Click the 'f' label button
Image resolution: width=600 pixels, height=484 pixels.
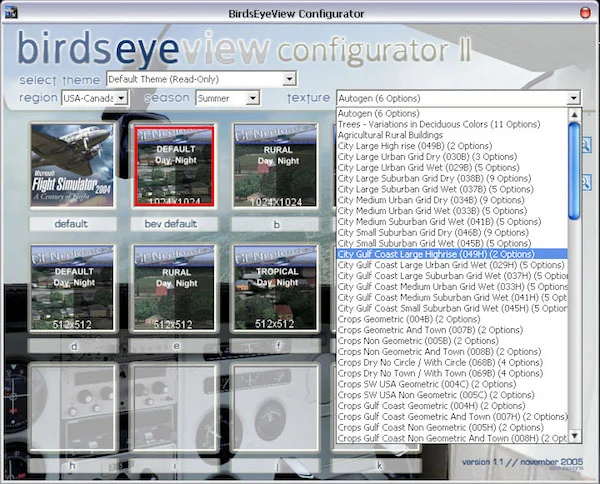(276, 346)
